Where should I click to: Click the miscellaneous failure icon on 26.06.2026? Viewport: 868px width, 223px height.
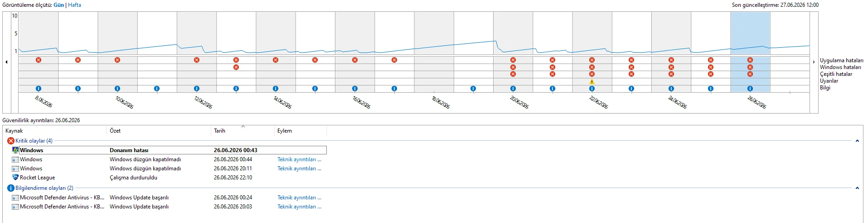750,74
